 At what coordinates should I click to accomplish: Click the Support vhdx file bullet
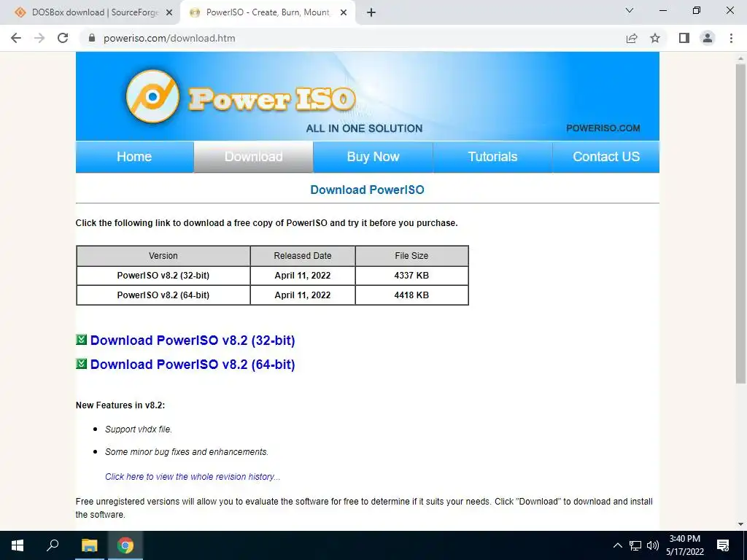(x=138, y=429)
